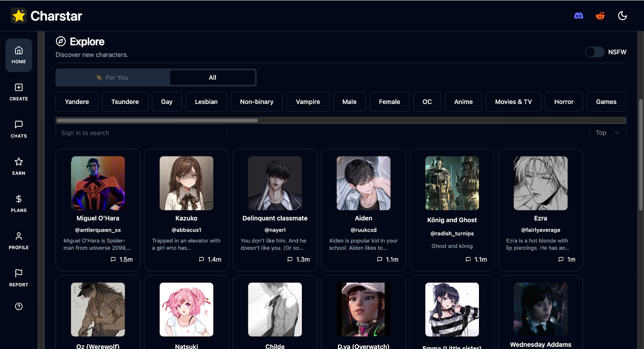Open D.va (Overwatch) character thumbnail

tap(363, 310)
